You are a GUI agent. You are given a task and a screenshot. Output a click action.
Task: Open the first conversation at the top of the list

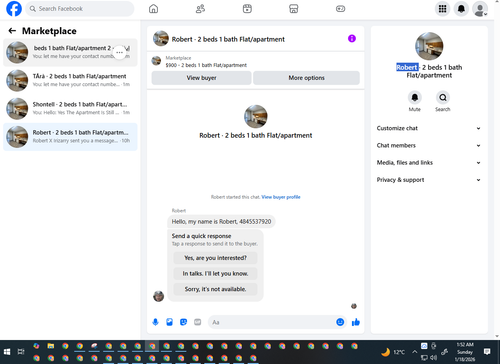coord(70,52)
